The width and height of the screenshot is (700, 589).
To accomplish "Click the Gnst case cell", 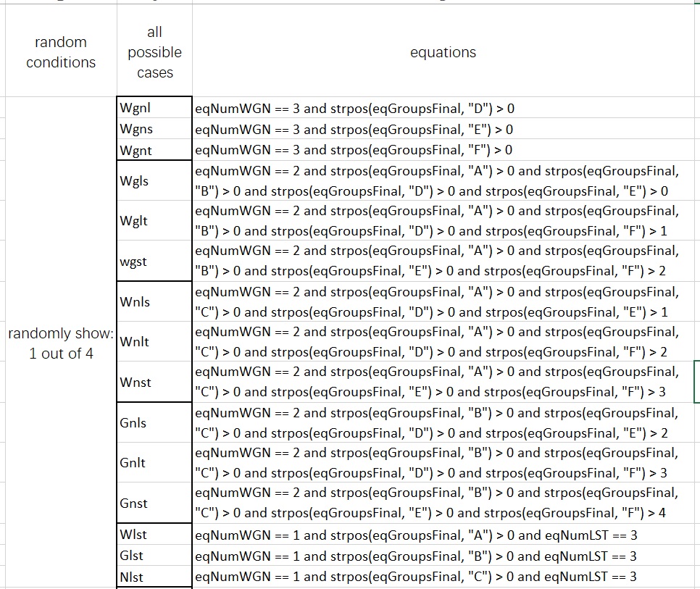I will (x=154, y=503).
